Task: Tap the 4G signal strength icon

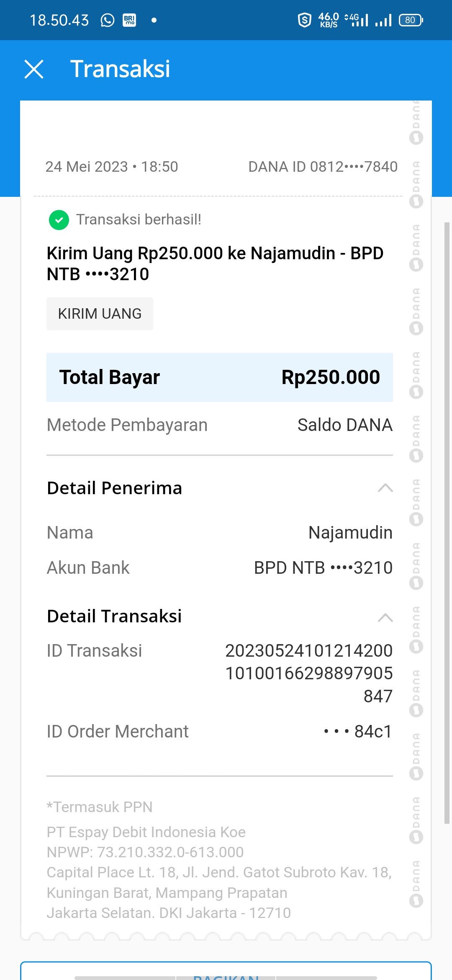Action: (x=357, y=20)
